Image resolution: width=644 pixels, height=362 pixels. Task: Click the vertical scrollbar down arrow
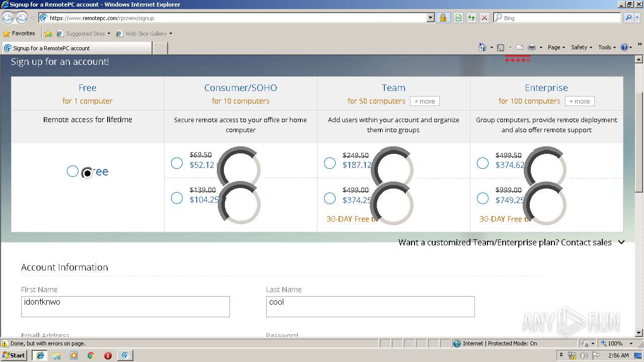(x=639, y=333)
